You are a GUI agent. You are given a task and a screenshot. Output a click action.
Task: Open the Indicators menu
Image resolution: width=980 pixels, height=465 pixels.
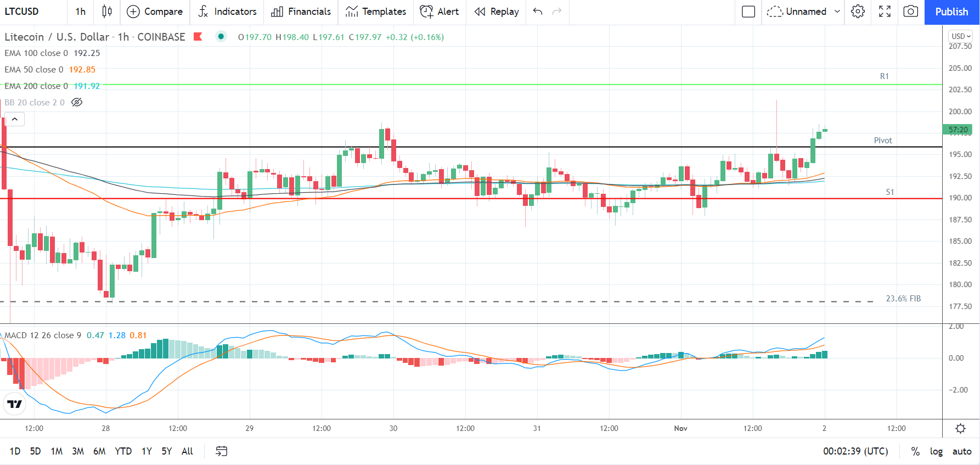[227, 12]
